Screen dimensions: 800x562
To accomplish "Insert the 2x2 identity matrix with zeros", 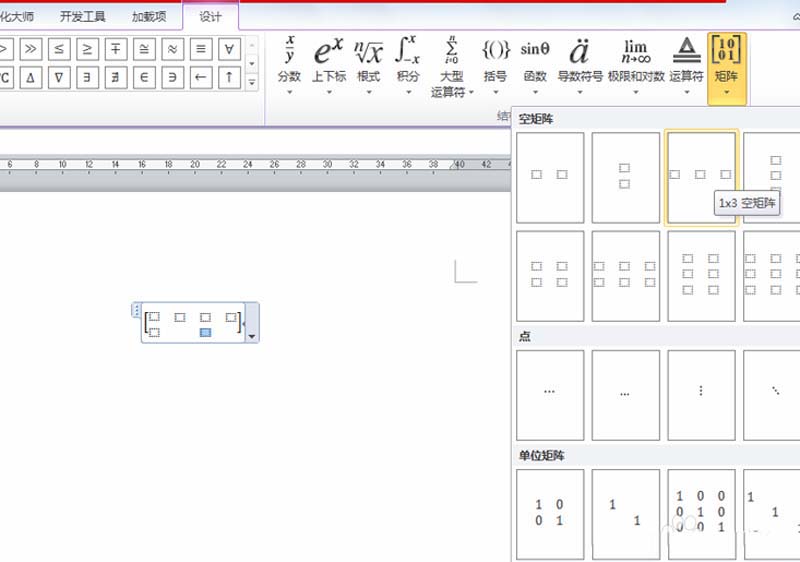I will [550, 513].
